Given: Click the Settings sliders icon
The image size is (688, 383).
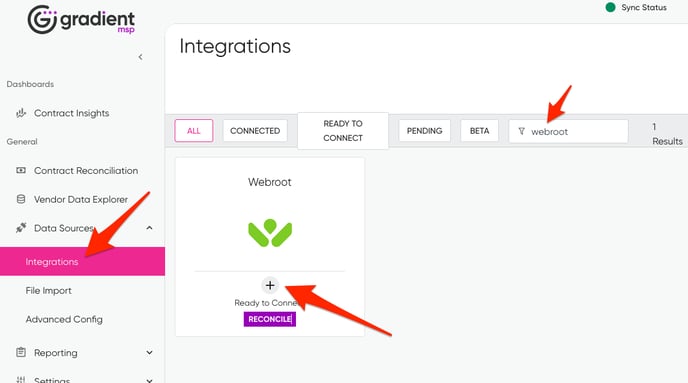Looking at the screenshot, I should click(x=21, y=379).
